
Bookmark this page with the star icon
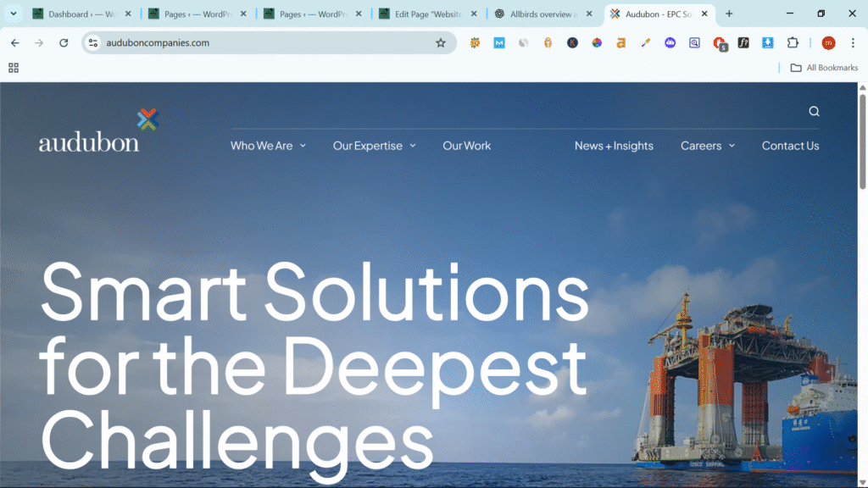(441, 43)
